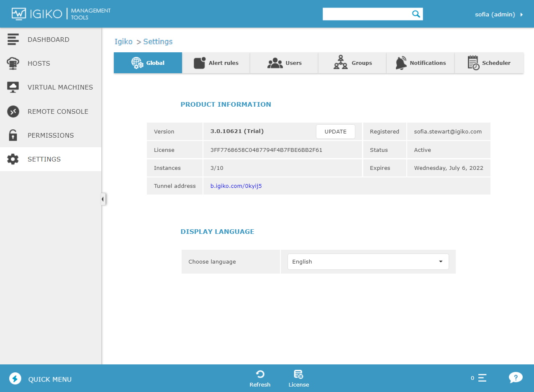The width and height of the screenshot is (534, 392).
Task: Select the Global tab
Action: point(148,63)
